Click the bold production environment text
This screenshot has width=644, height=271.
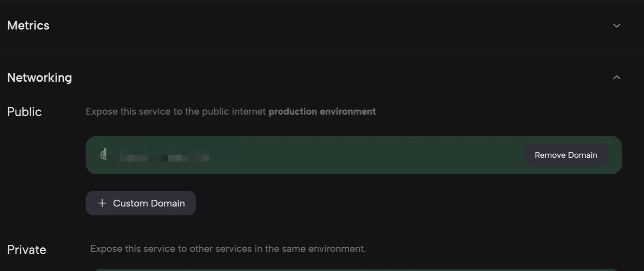322,111
